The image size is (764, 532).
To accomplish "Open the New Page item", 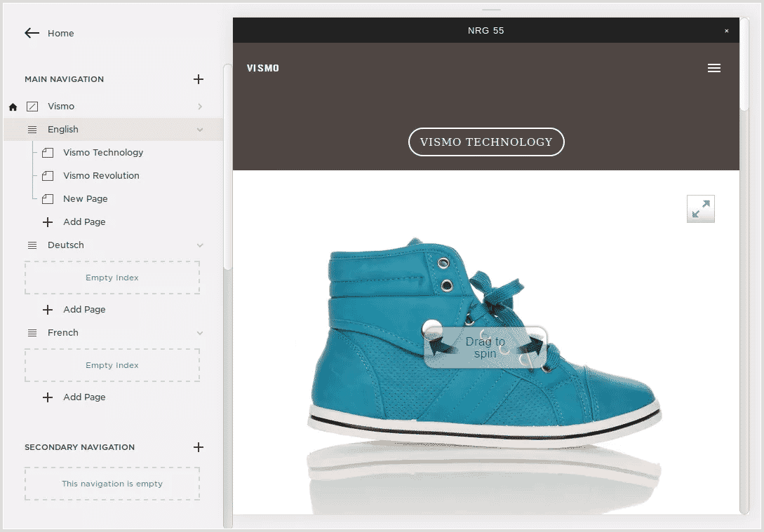I will tap(86, 198).
